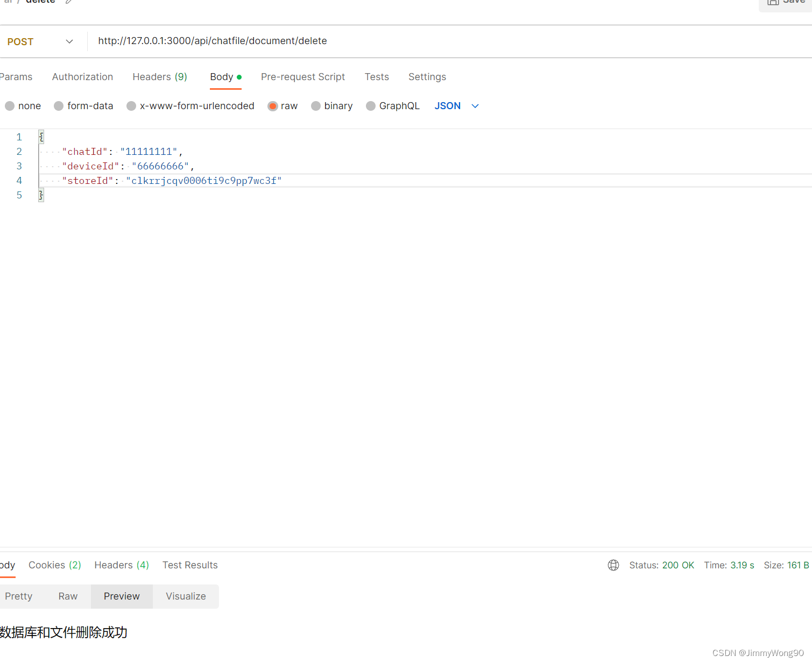Select the form-data radio option

click(59, 106)
